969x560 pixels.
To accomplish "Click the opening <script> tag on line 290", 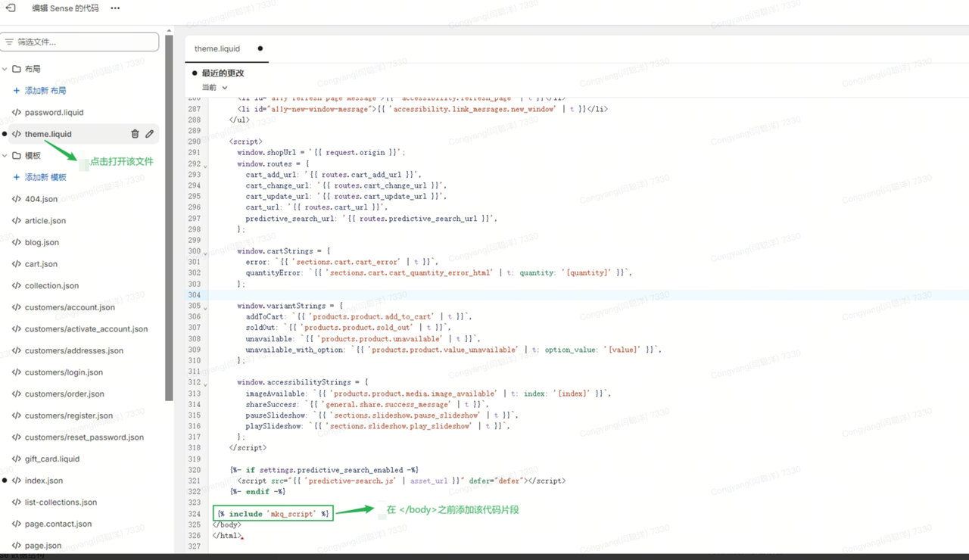I will (246, 142).
